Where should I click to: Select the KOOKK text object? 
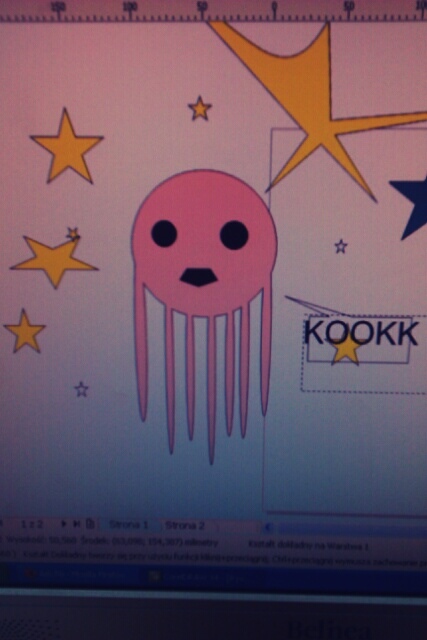click(x=361, y=333)
